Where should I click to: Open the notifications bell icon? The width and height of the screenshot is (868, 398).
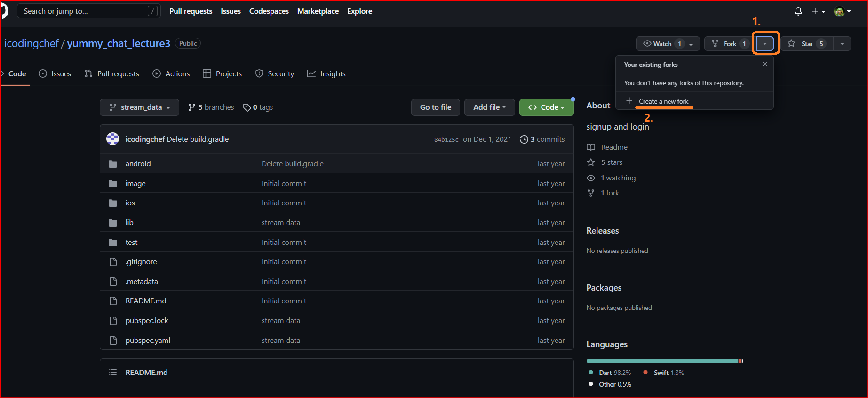798,11
